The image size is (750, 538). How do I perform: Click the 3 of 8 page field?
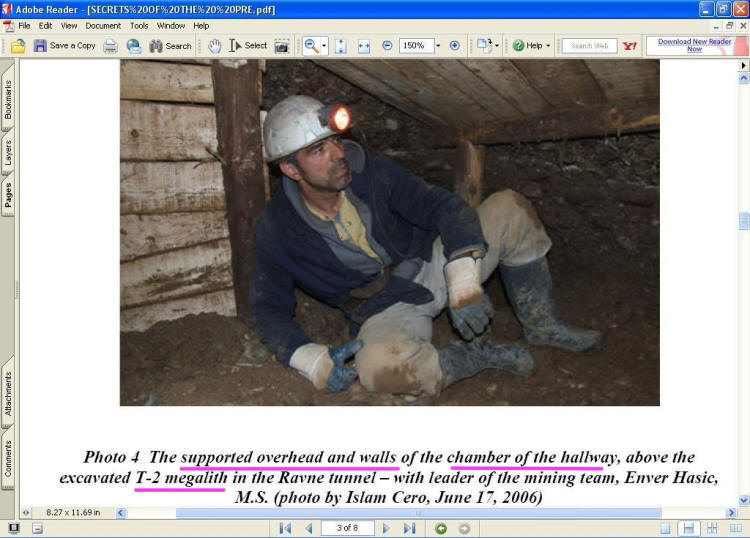[x=347, y=528]
